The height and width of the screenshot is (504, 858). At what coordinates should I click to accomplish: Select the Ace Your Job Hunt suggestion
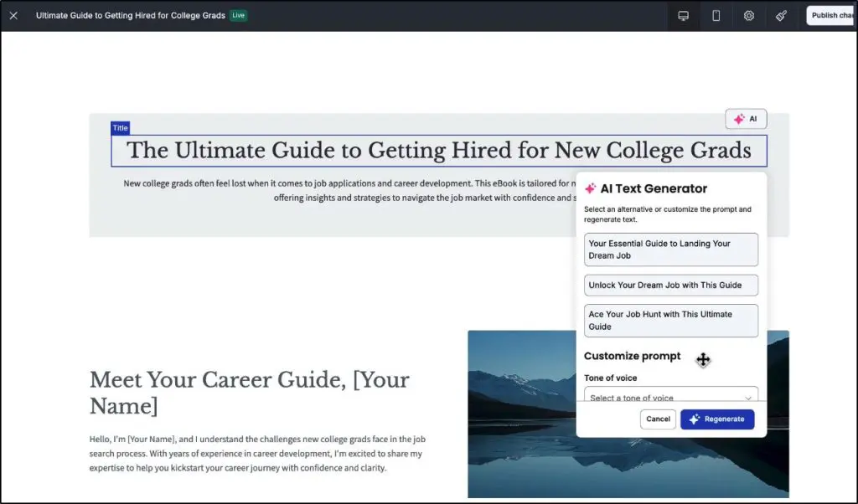pos(670,321)
